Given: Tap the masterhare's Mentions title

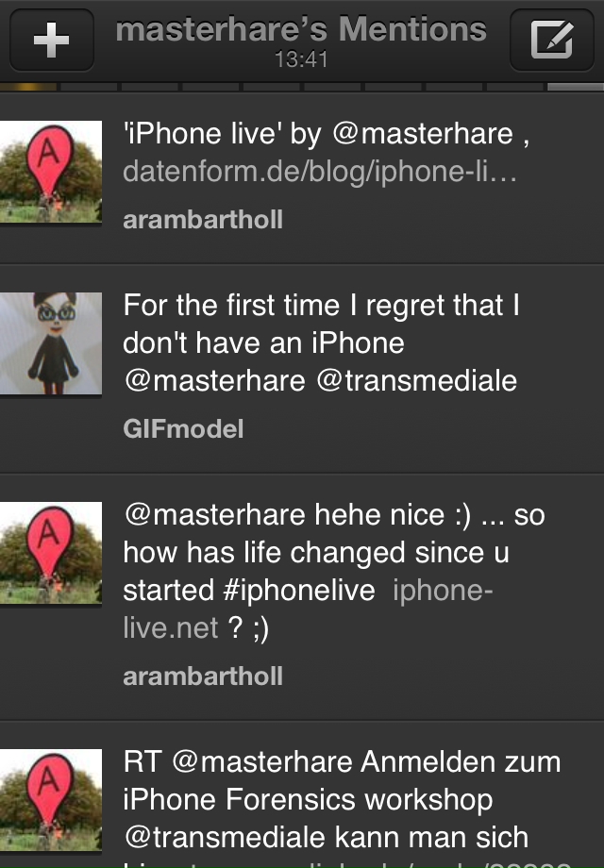Looking at the screenshot, I should pos(301,30).
